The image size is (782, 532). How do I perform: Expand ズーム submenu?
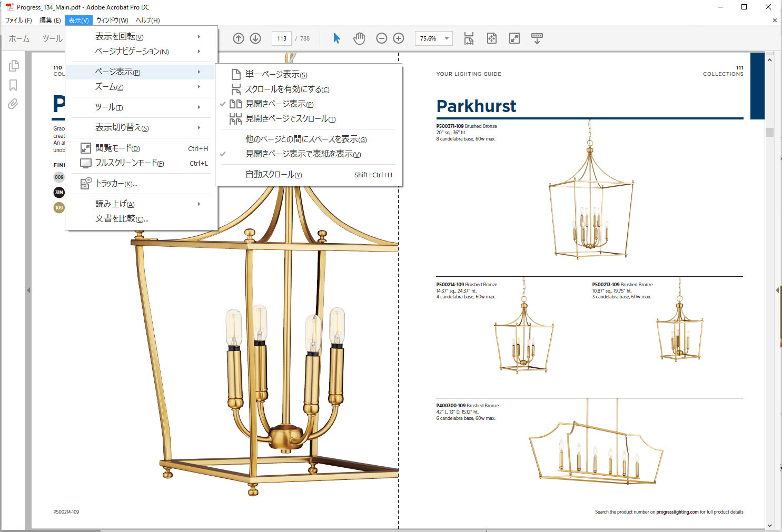142,87
